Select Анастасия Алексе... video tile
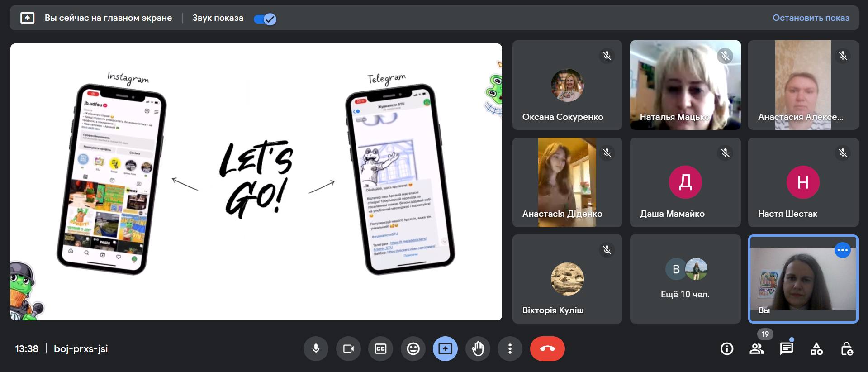This screenshot has height=372, width=868. coord(803,85)
